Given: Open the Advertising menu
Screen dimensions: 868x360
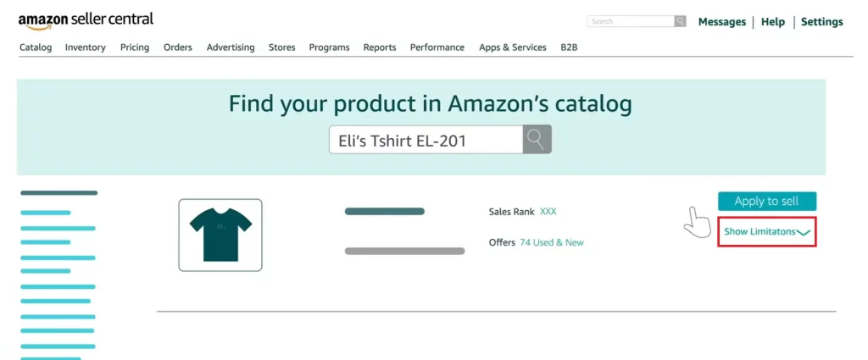Looking at the screenshot, I should tap(231, 47).
